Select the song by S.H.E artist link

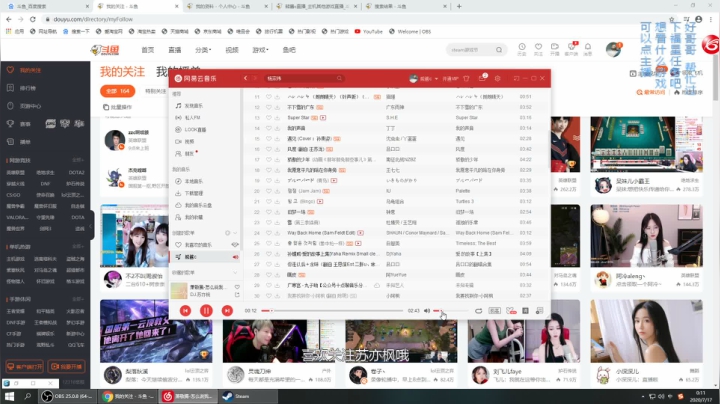392,118
